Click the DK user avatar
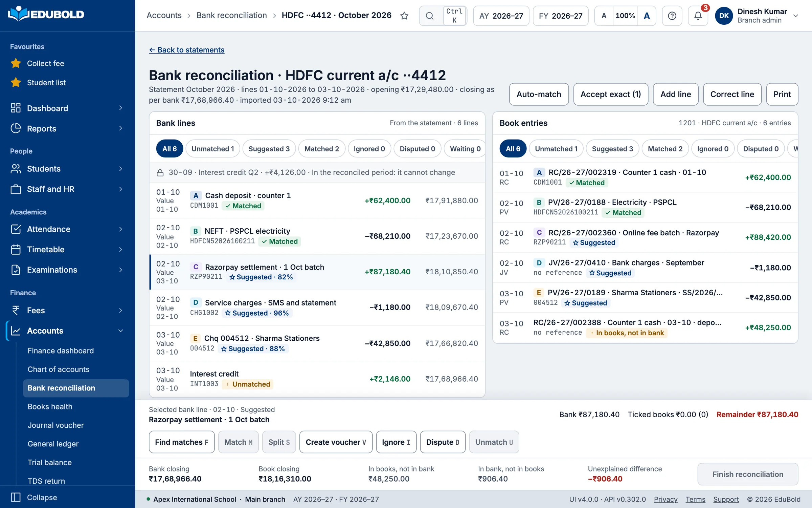 tap(724, 16)
